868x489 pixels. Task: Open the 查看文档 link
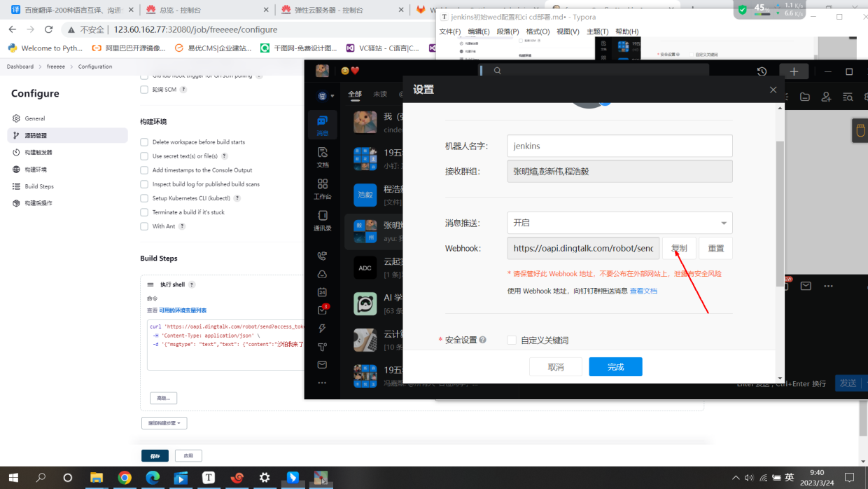tap(643, 291)
